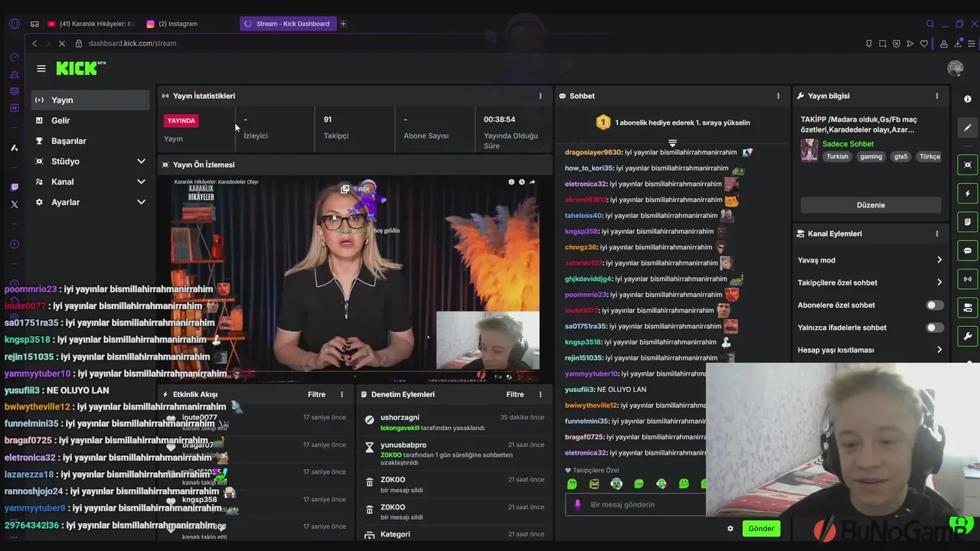Stop page loading
980x551 pixels.
tap(62, 44)
